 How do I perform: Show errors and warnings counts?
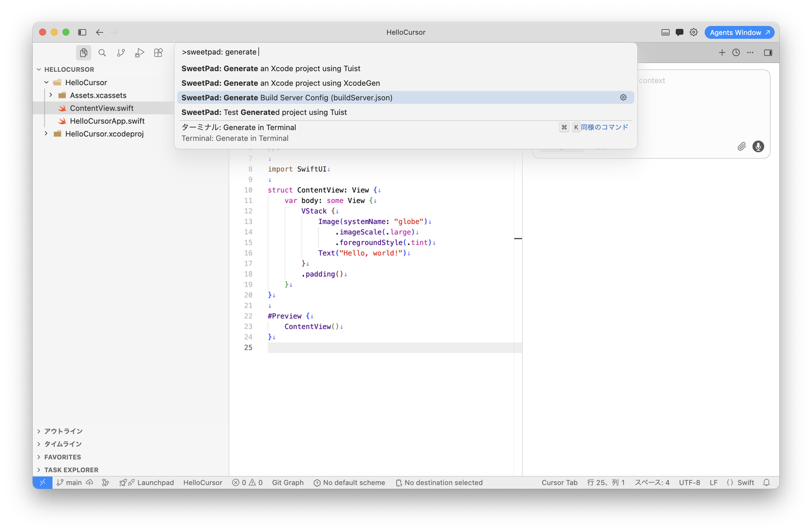pos(247,482)
